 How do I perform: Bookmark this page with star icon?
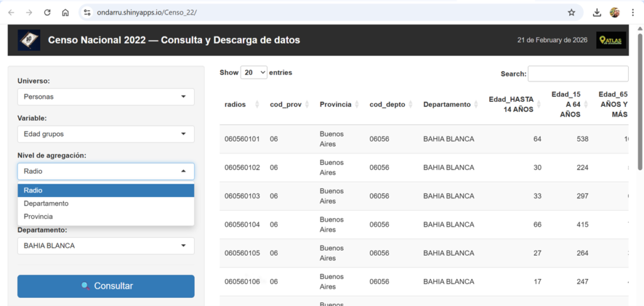pos(571,12)
